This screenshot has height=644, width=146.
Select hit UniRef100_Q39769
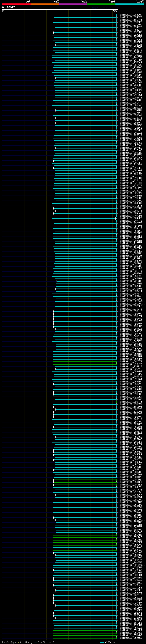pos(131,77)
